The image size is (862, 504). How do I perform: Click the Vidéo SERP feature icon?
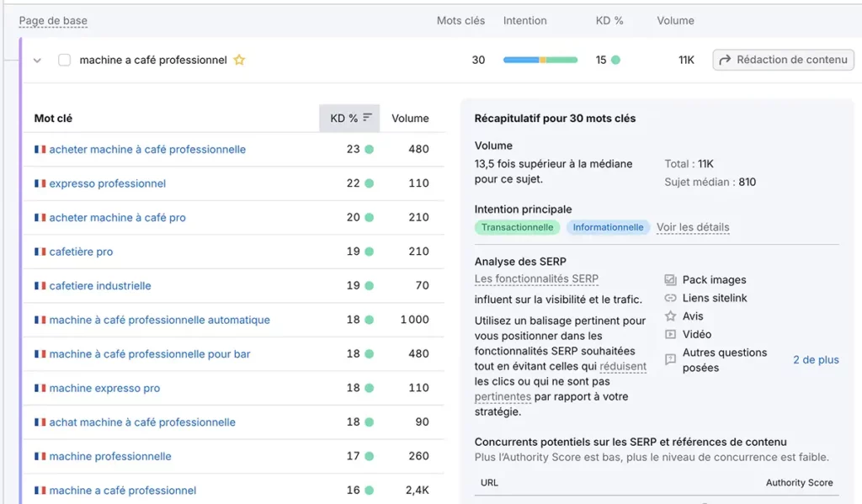669,334
